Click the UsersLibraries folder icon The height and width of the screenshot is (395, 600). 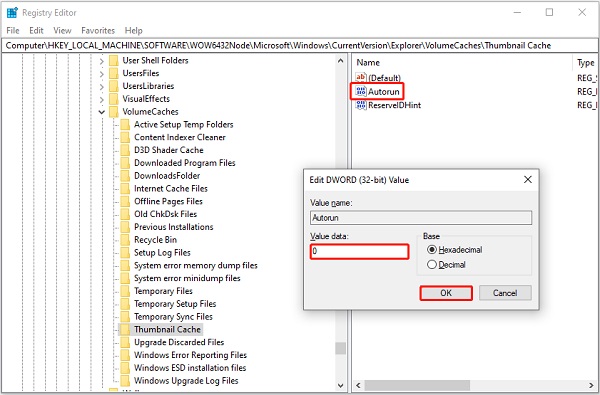[114, 86]
